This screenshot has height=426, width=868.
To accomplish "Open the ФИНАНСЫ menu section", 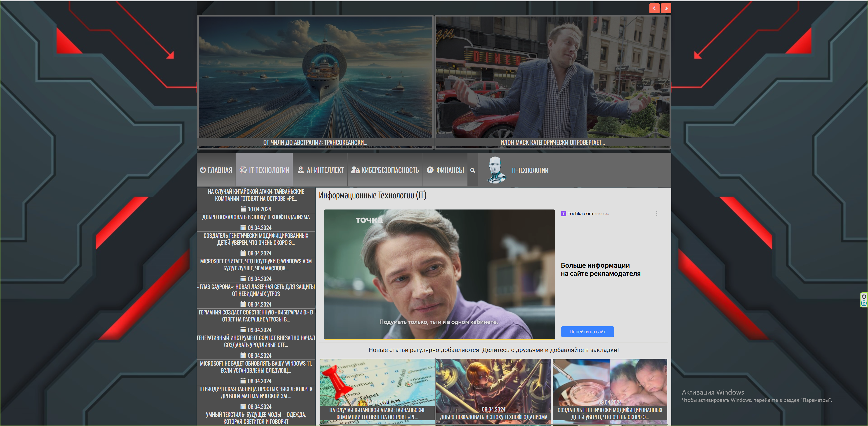I will pyautogui.click(x=445, y=170).
